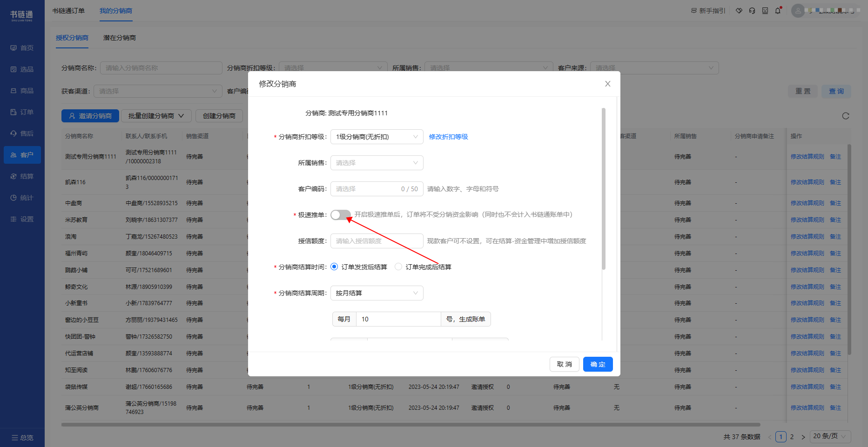Viewport: 868px width, 447px height.
Task: Open 客户来源 filter dropdown
Action: pyautogui.click(x=654, y=68)
